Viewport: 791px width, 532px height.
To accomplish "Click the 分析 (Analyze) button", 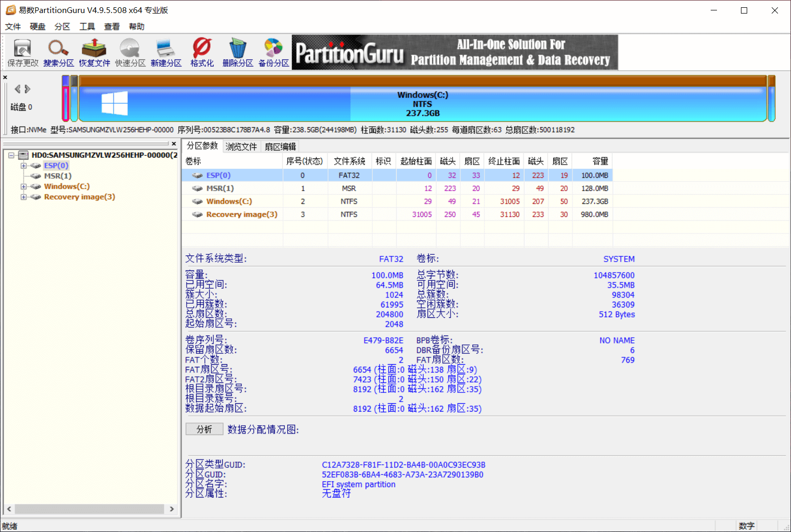I will (204, 429).
